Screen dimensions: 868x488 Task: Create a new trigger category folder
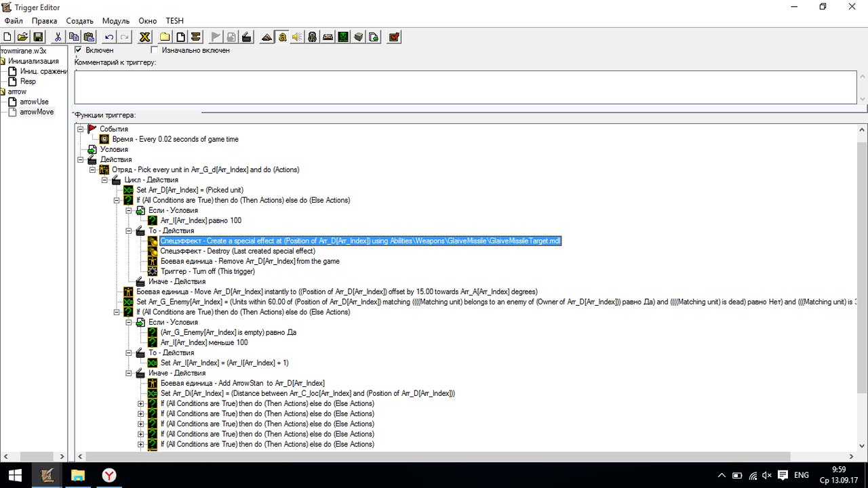pos(165,37)
